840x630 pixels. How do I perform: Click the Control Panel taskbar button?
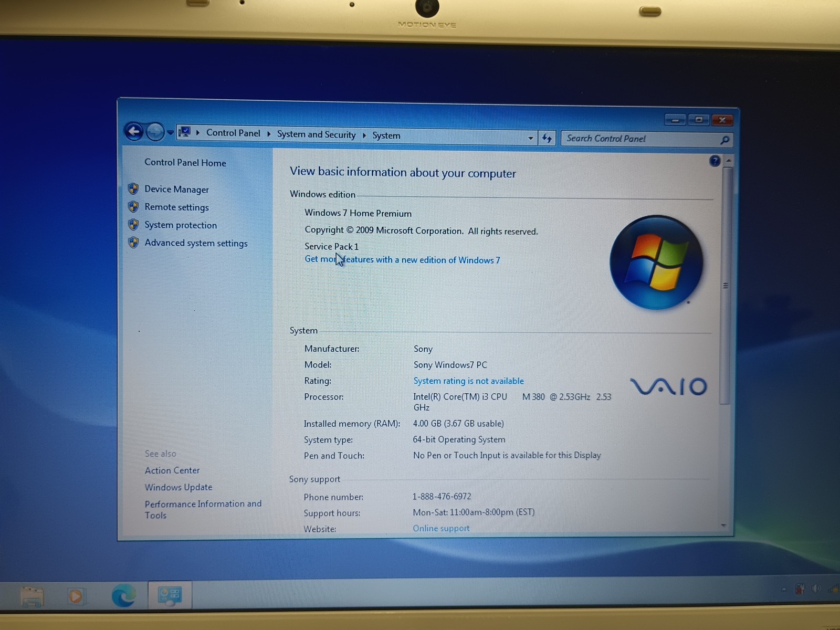click(170, 595)
